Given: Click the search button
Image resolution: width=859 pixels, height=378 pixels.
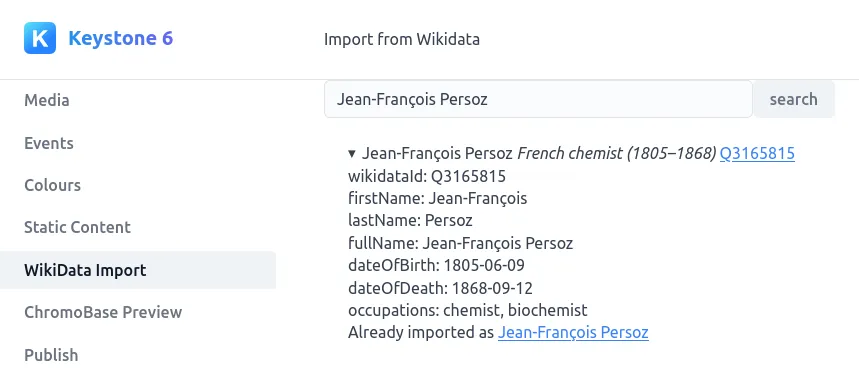Looking at the screenshot, I should tap(794, 99).
